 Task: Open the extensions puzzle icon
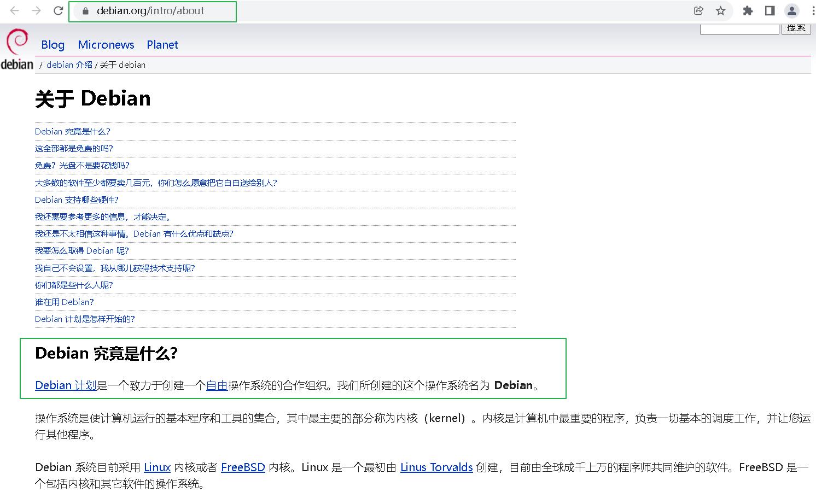[x=748, y=10]
